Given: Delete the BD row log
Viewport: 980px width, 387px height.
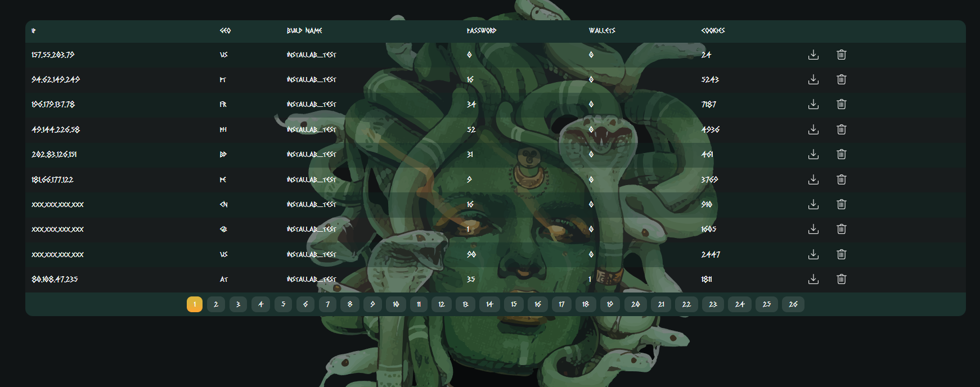Looking at the screenshot, I should point(842,154).
